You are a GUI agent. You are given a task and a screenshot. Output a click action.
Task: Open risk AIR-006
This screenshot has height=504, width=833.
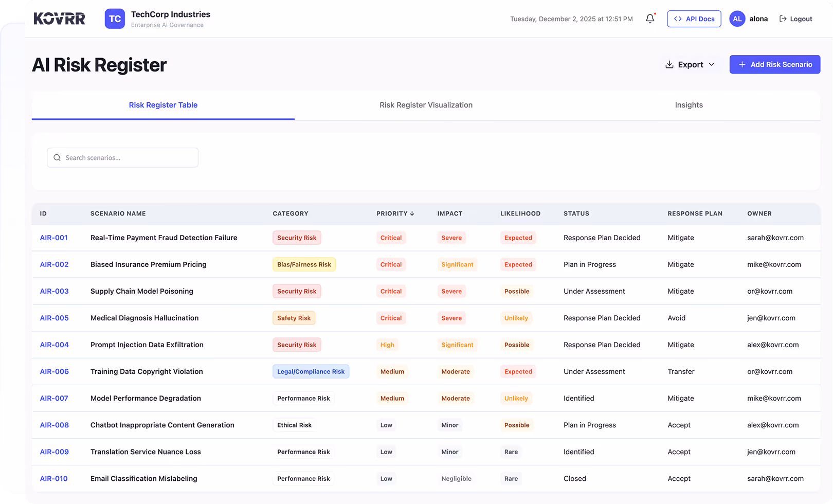coord(55,371)
